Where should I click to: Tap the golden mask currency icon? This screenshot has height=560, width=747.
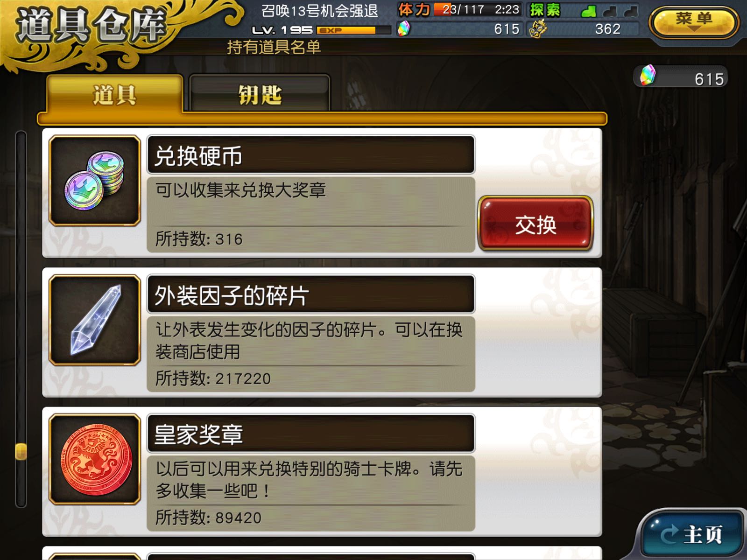pyautogui.click(x=538, y=29)
